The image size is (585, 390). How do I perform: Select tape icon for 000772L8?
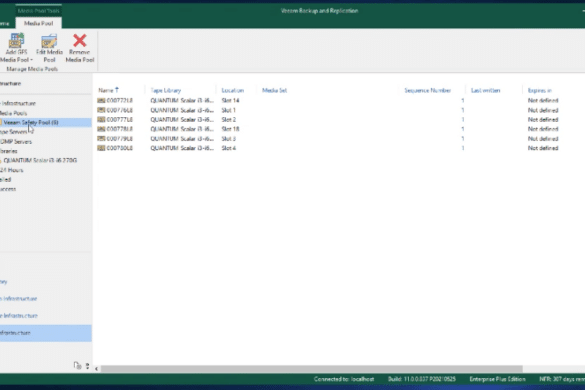pyautogui.click(x=101, y=100)
